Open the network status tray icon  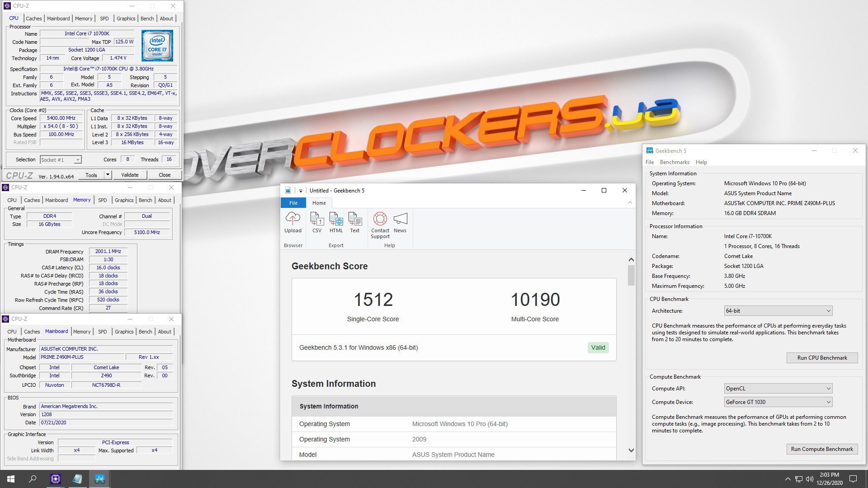pyautogui.click(x=799, y=479)
